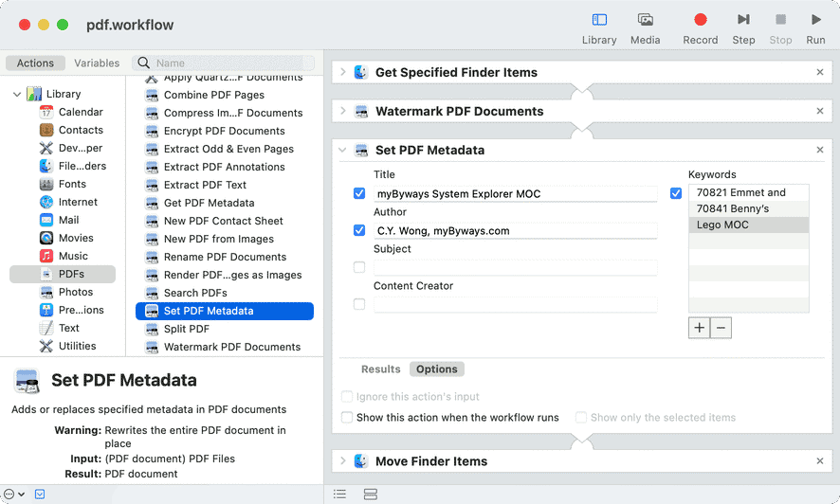Viewport: 840px width, 504px height.
Task: Collapse the Set PDF Metadata action
Action: (x=343, y=150)
